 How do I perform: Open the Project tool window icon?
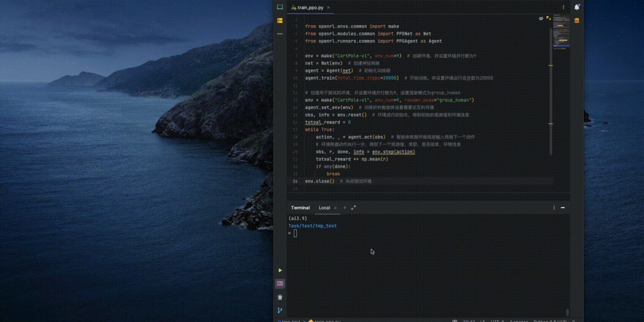click(x=280, y=7)
